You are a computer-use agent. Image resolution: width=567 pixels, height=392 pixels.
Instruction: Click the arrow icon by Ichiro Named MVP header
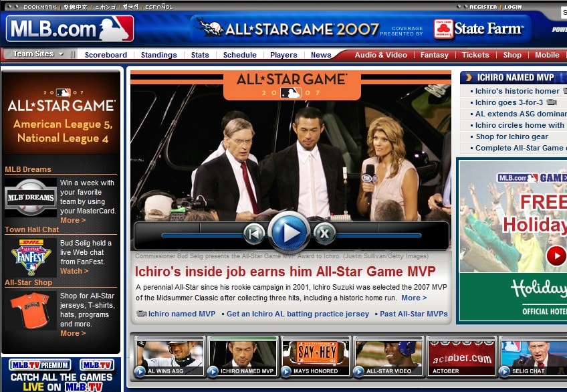tap(469, 78)
